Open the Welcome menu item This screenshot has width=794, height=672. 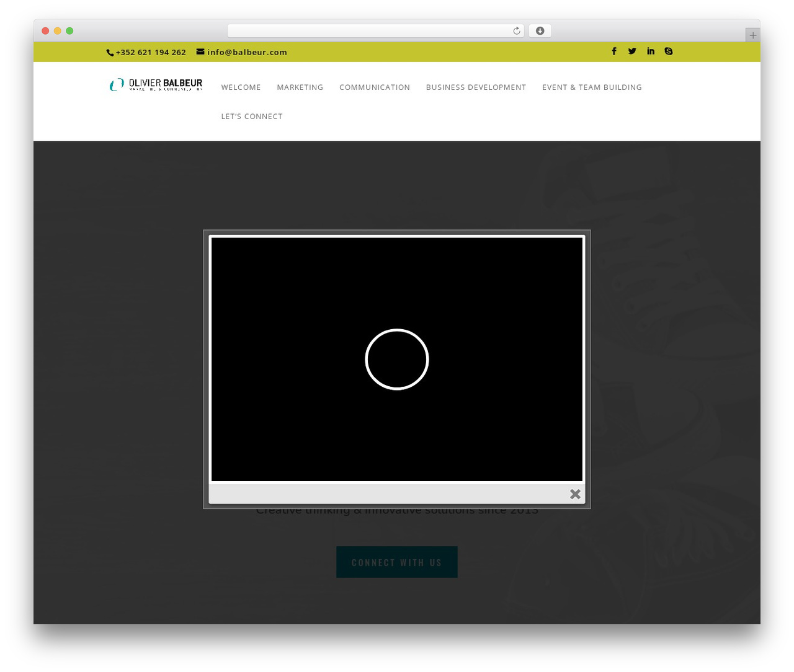coord(241,87)
